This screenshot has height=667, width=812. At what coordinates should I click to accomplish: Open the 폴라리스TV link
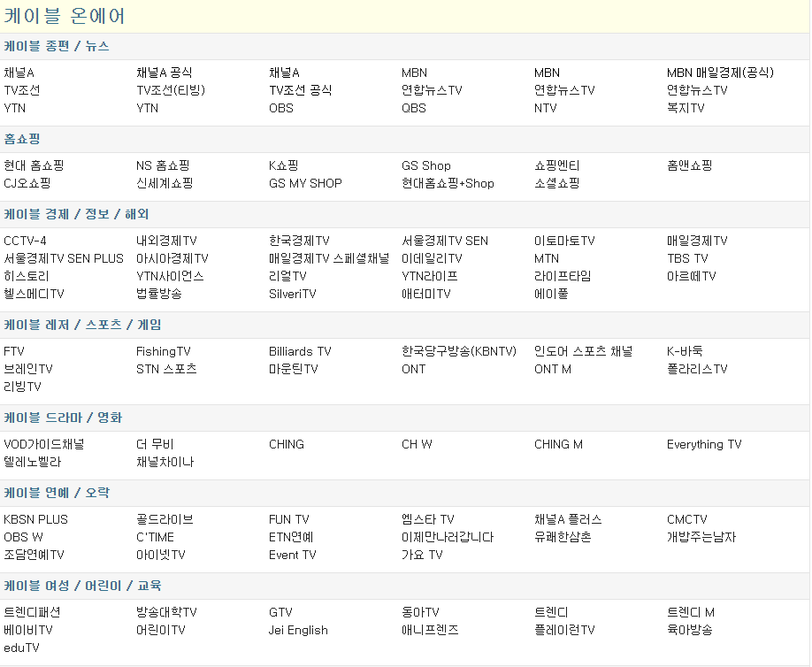[x=697, y=369]
